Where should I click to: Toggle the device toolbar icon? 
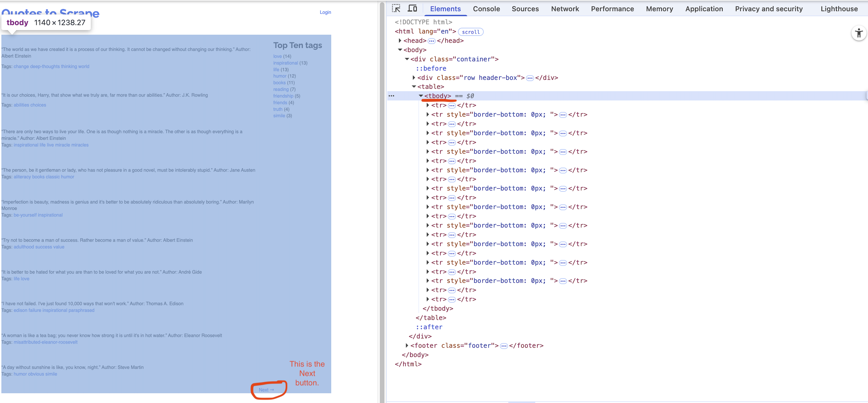coord(412,8)
